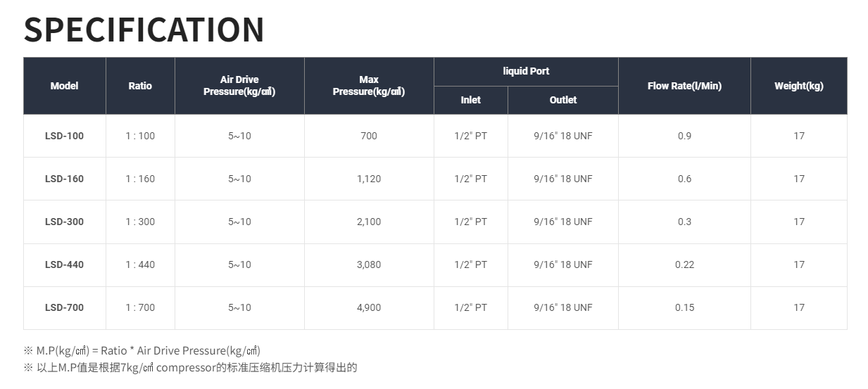The image size is (868, 389).
Task: Click the LSD-700 model cell
Action: 64,307
